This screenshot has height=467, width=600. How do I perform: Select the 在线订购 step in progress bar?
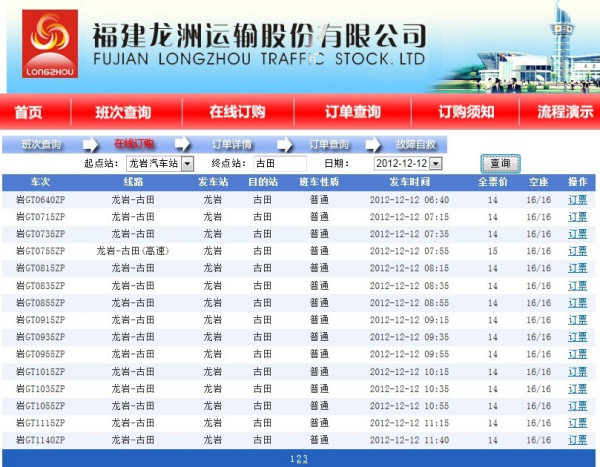pyautogui.click(x=134, y=144)
